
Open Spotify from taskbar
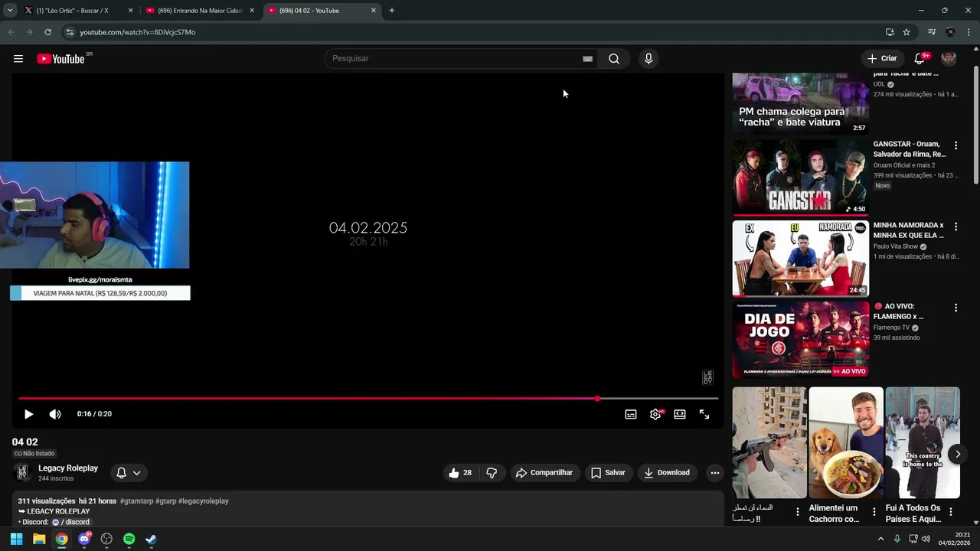[x=129, y=539]
